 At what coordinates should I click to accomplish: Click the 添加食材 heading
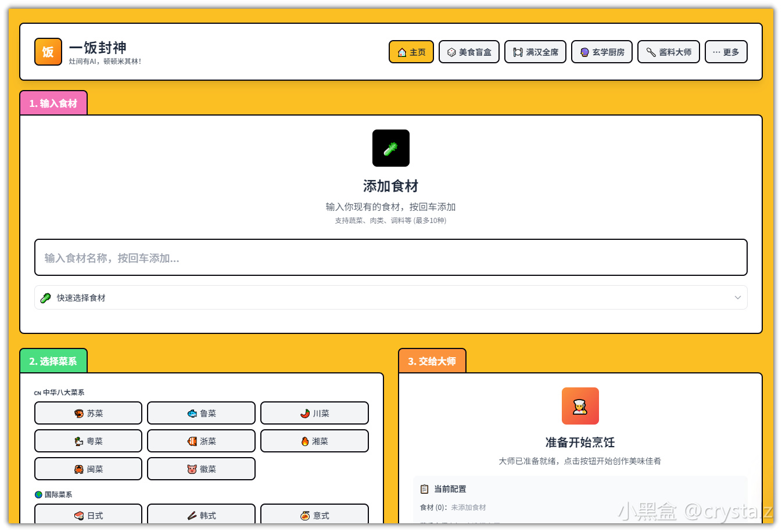(391, 186)
